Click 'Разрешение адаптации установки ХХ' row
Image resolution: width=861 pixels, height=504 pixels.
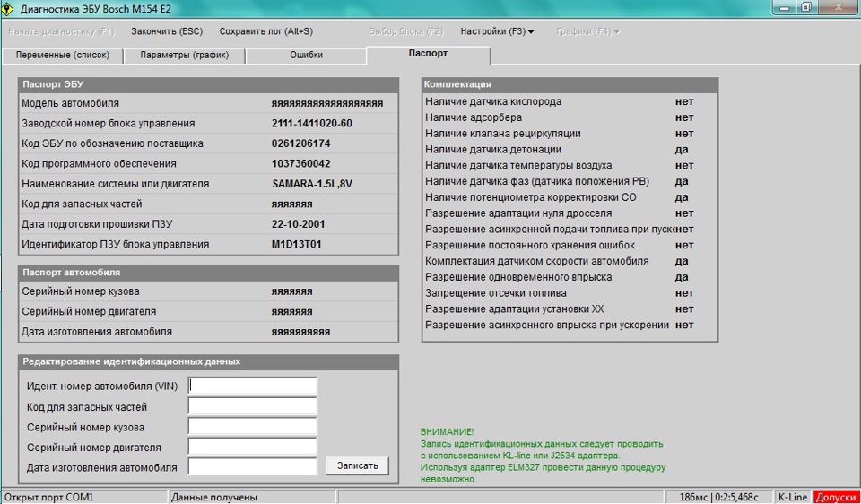click(570, 308)
